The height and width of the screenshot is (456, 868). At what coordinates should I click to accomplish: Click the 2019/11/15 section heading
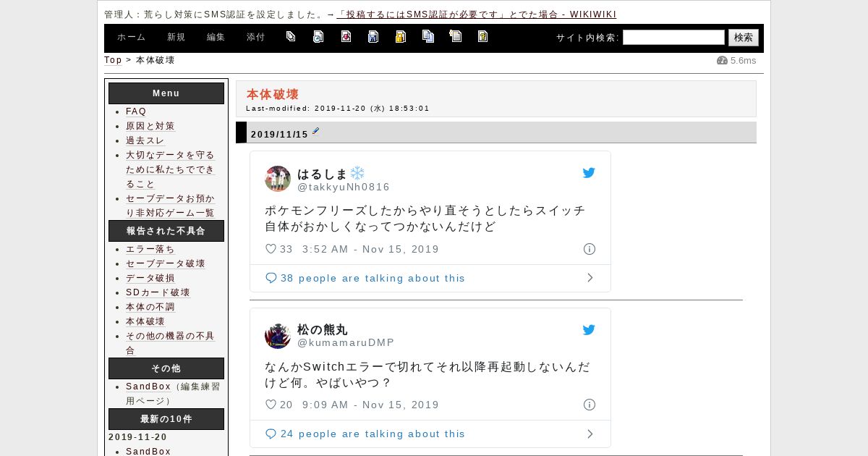[x=280, y=134]
